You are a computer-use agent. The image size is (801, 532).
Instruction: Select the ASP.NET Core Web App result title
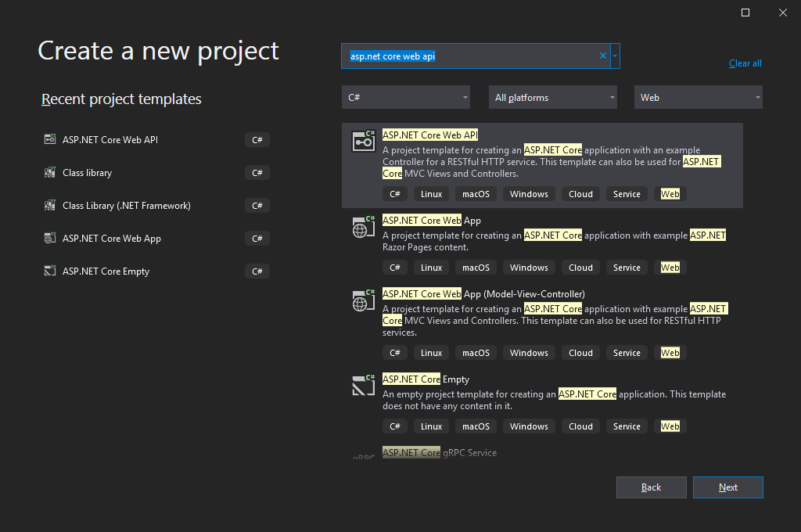(x=432, y=221)
